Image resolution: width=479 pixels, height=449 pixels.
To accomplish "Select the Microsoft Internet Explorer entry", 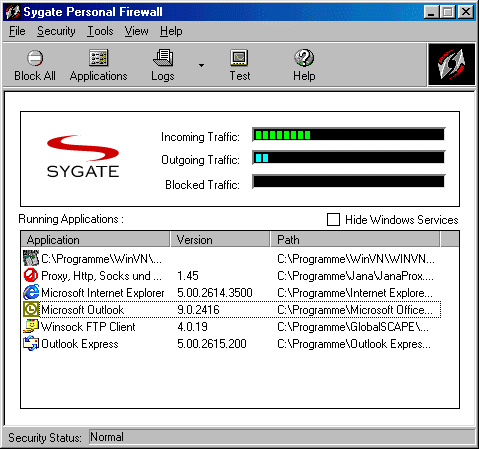I will [x=103, y=293].
